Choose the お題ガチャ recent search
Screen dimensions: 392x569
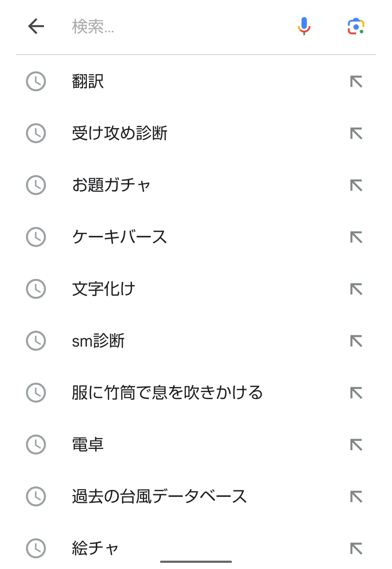(111, 185)
